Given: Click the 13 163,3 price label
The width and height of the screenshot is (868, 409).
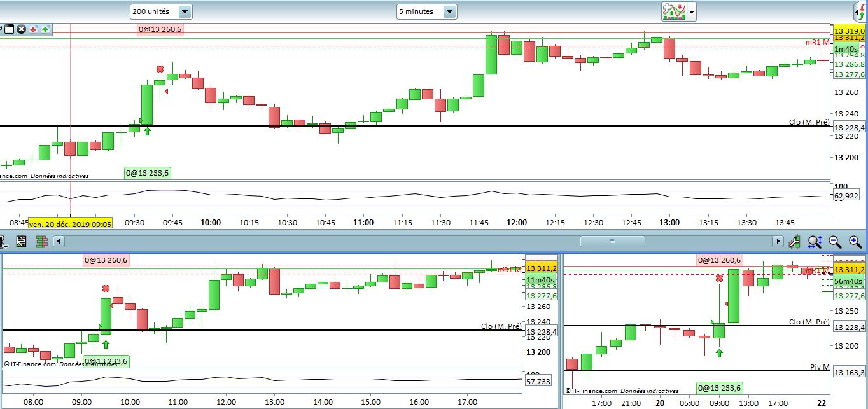Looking at the screenshot, I should click(849, 372).
